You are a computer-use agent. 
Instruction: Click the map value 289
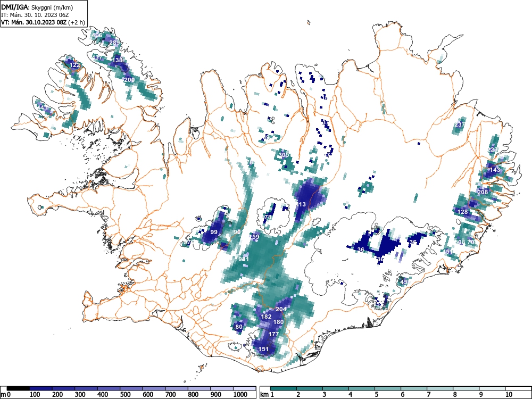[115, 43]
